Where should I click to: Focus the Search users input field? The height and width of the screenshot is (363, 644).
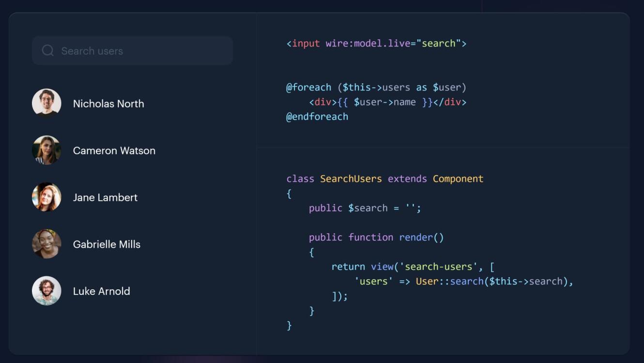pos(140,51)
